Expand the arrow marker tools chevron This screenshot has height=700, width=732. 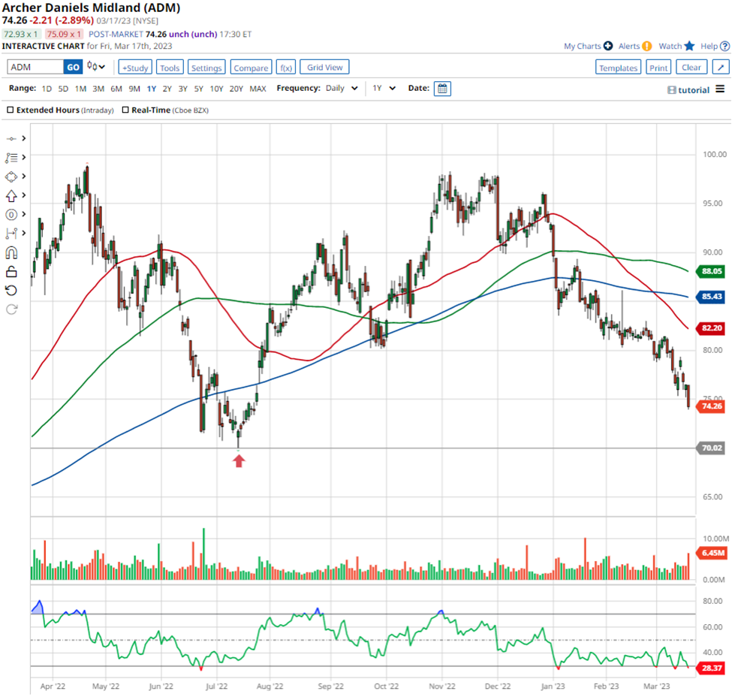pyautogui.click(x=24, y=195)
